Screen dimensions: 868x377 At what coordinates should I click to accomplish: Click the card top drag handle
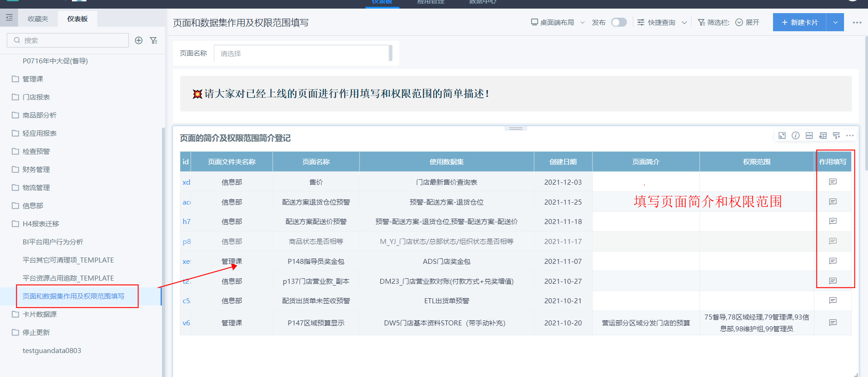[516, 129]
